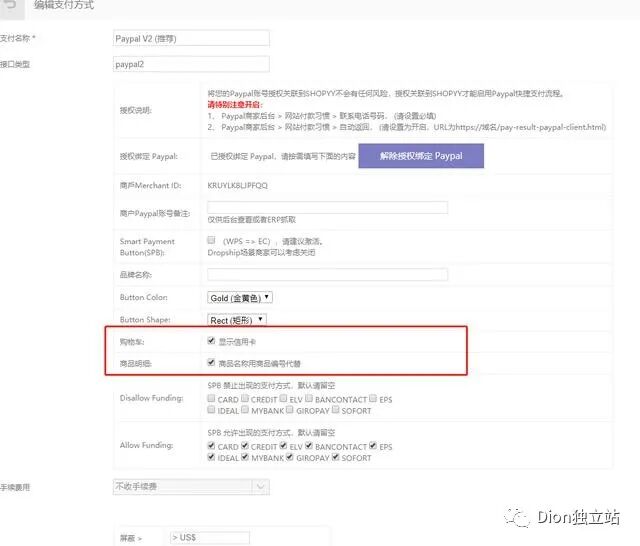Click the paypal2 interface type field
This screenshot has height=546, width=640.
point(191,64)
